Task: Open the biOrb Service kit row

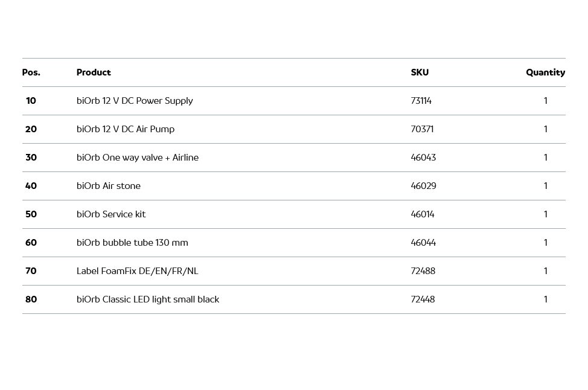Action: (111, 214)
